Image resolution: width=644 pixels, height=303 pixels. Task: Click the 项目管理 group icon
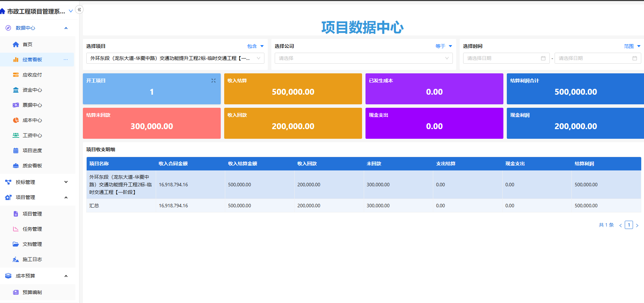click(8, 197)
